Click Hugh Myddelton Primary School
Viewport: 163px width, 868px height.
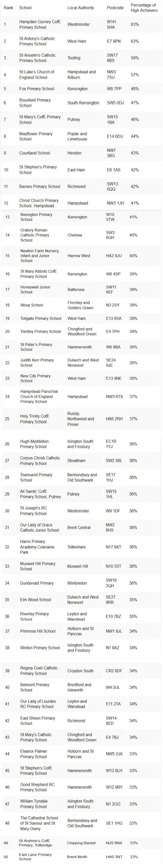coord(34,444)
